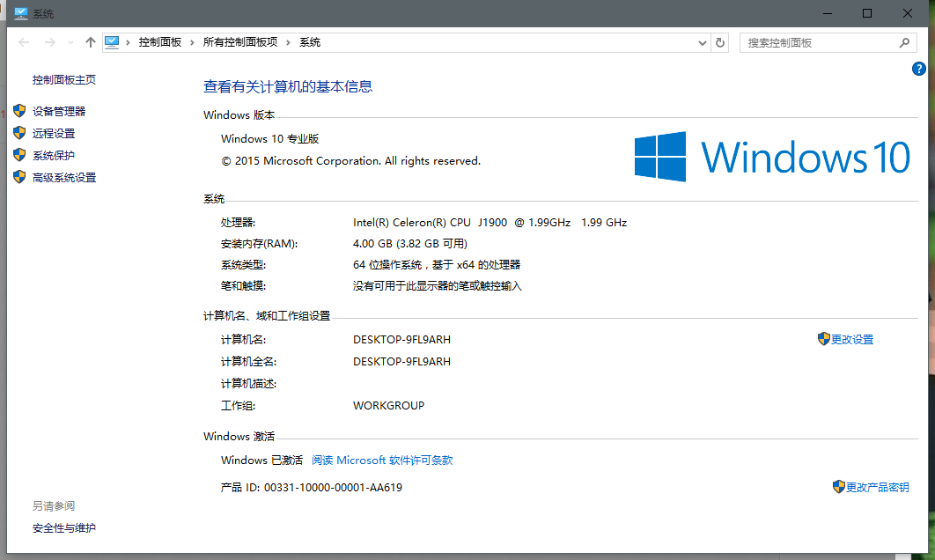This screenshot has width=935, height=560.
Task: Click the shield icon beside 设备管理器
Action: coord(19,111)
